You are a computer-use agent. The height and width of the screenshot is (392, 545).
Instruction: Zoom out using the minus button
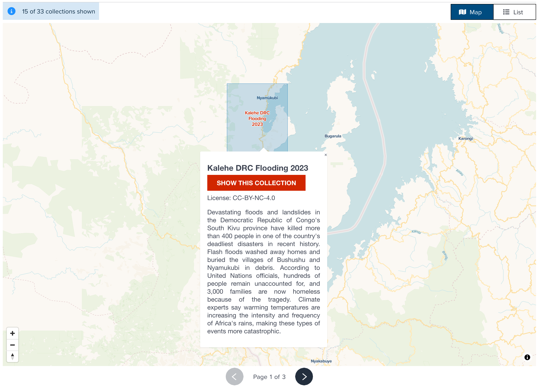click(x=13, y=345)
